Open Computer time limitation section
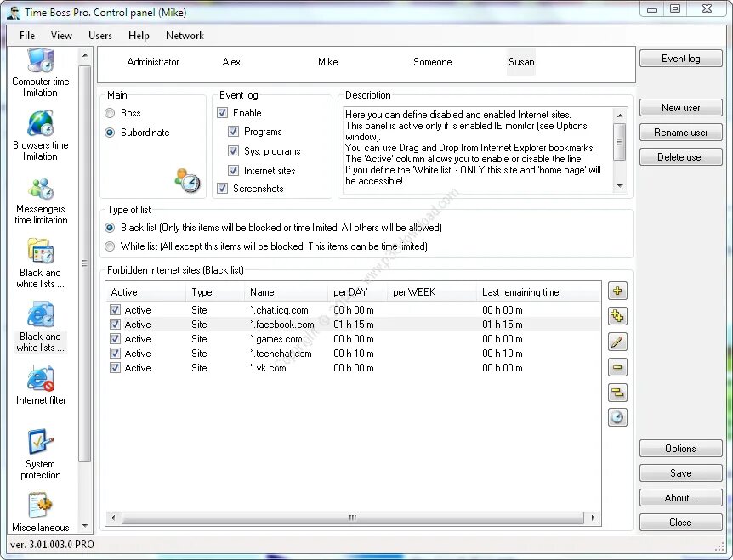This screenshot has width=733, height=560. click(x=40, y=72)
